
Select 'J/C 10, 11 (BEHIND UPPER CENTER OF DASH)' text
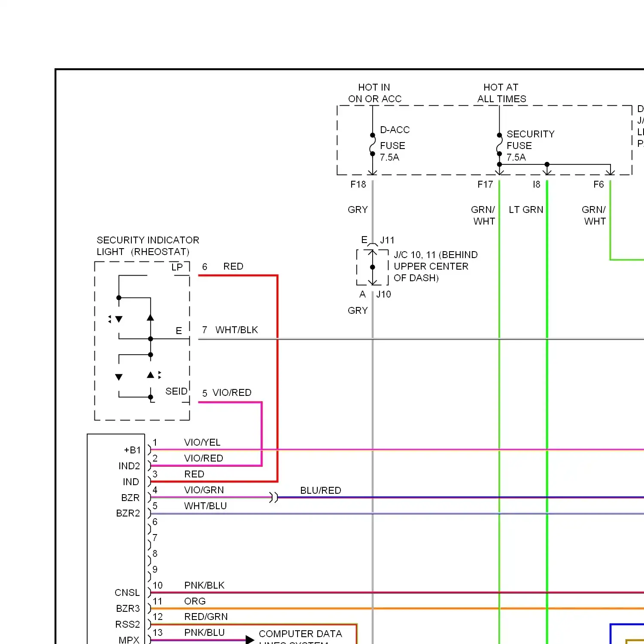(x=435, y=266)
